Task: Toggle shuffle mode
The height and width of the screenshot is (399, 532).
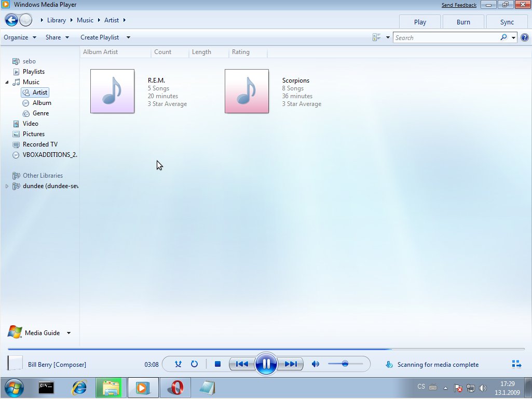Action: click(x=178, y=364)
